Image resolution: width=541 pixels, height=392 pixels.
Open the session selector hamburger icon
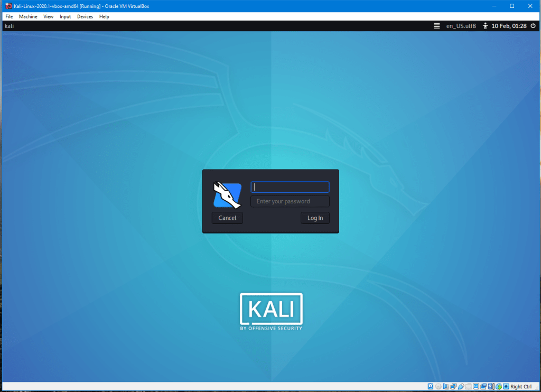[x=436, y=26]
